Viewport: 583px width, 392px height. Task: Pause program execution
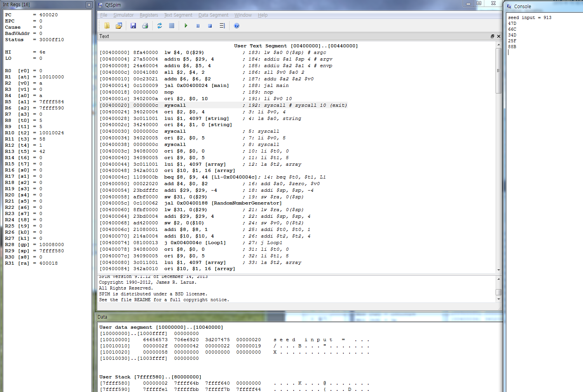coord(198,25)
